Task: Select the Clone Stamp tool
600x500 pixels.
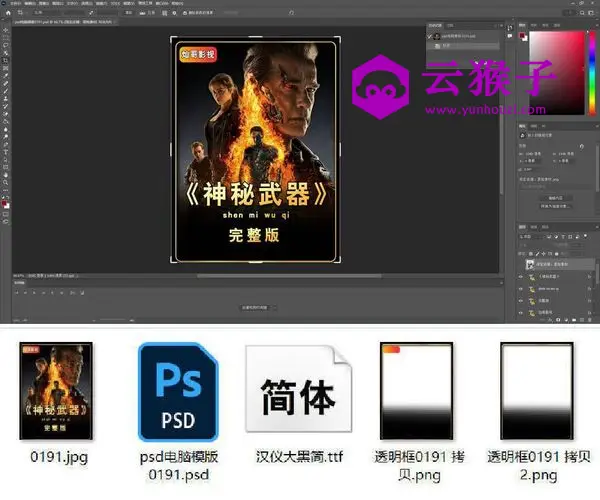Action: click(6, 99)
